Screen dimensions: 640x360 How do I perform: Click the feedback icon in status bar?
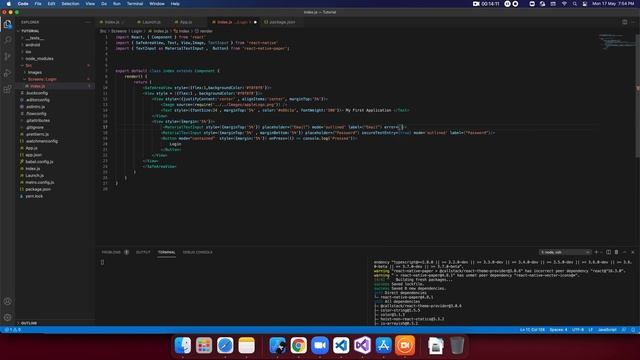coord(624,330)
